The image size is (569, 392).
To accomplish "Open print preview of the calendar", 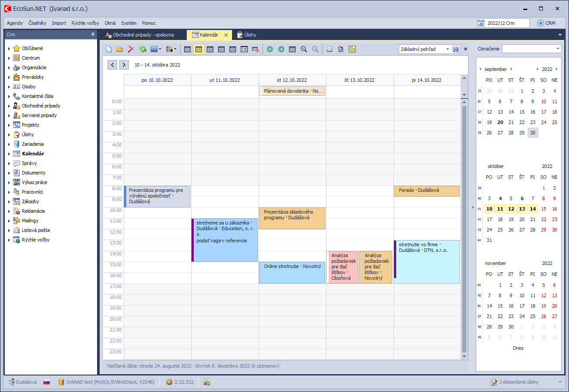I will 340,49.
